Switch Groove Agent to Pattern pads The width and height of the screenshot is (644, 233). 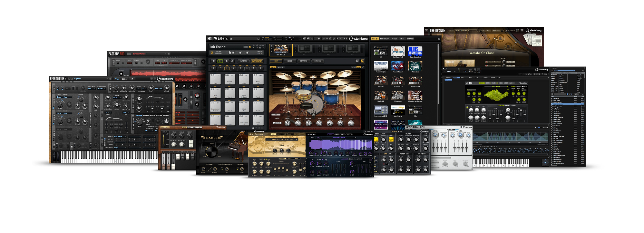pyautogui.click(x=244, y=61)
